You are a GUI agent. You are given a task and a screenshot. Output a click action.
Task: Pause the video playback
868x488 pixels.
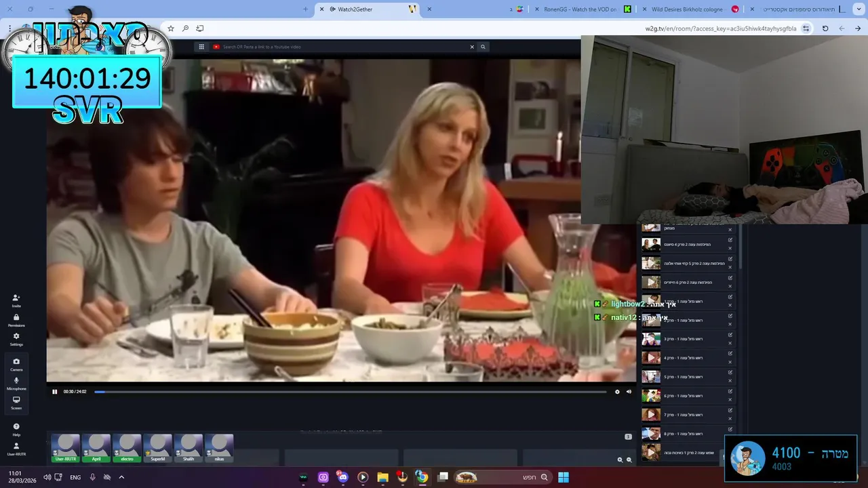(55, 391)
